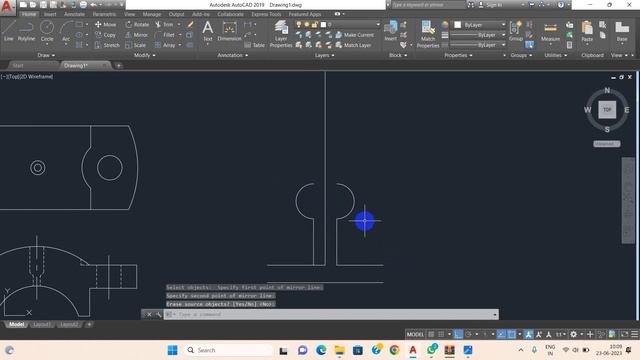
Task: Click the Text annotation tool
Action: point(208,31)
